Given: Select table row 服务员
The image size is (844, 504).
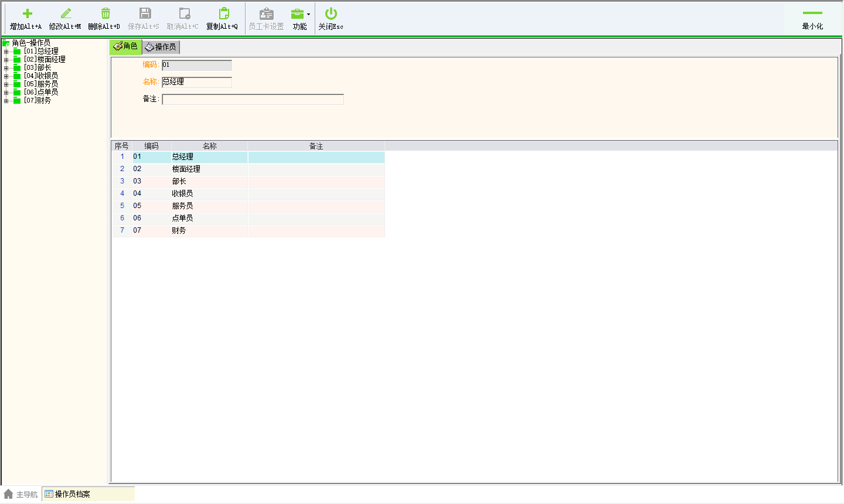Looking at the screenshot, I should coord(249,206).
